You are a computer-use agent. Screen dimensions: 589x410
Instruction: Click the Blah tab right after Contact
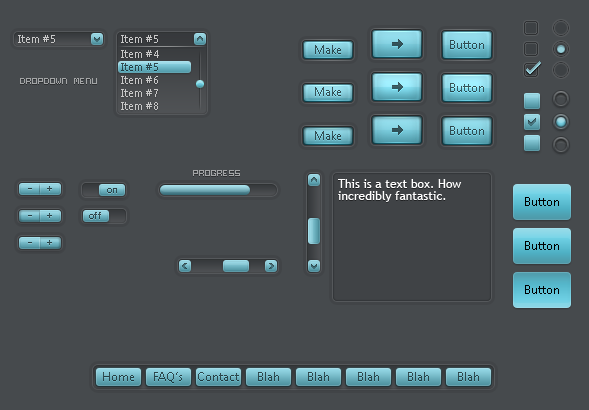[x=268, y=377]
